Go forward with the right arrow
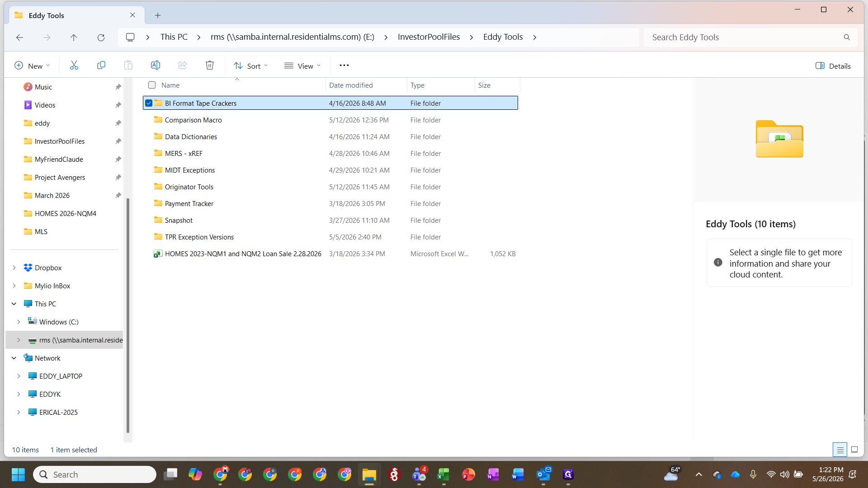The height and width of the screenshot is (488, 868). coord(47,38)
